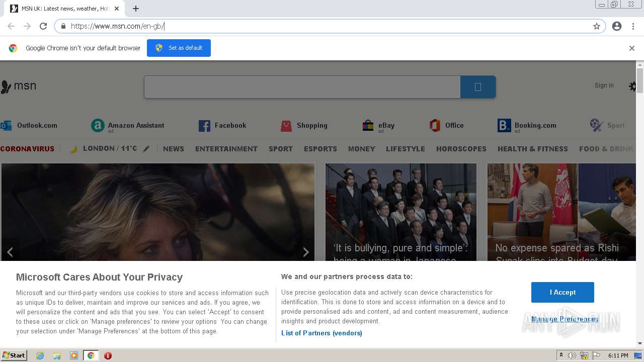Image resolution: width=644 pixels, height=362 pixels.
Task: Open the ESPORTS menu item
Action: (320, 149)
